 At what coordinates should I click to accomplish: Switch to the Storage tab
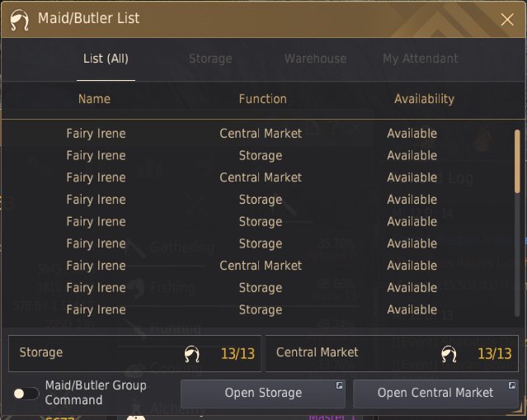pos(210,59)
